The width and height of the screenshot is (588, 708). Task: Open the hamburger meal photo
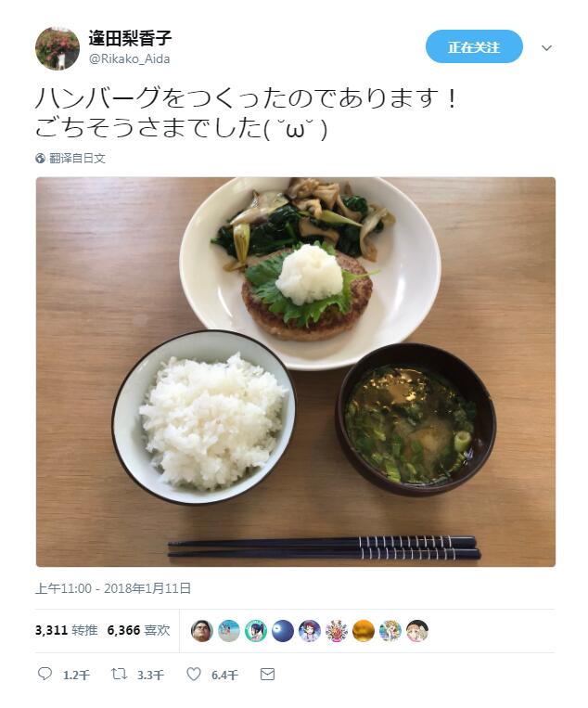pyautogui.click(x=296, y=371)
